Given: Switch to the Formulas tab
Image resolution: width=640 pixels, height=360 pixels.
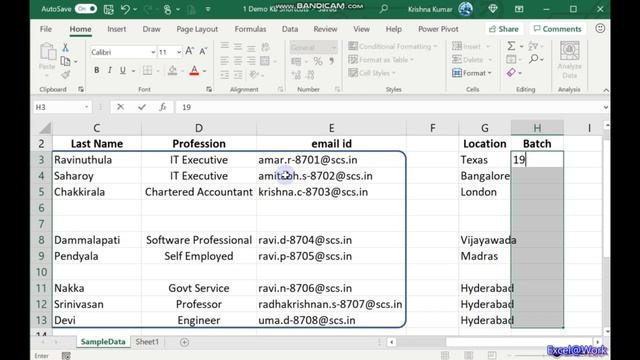Looking at the screenshot, I should pos(250,29).
